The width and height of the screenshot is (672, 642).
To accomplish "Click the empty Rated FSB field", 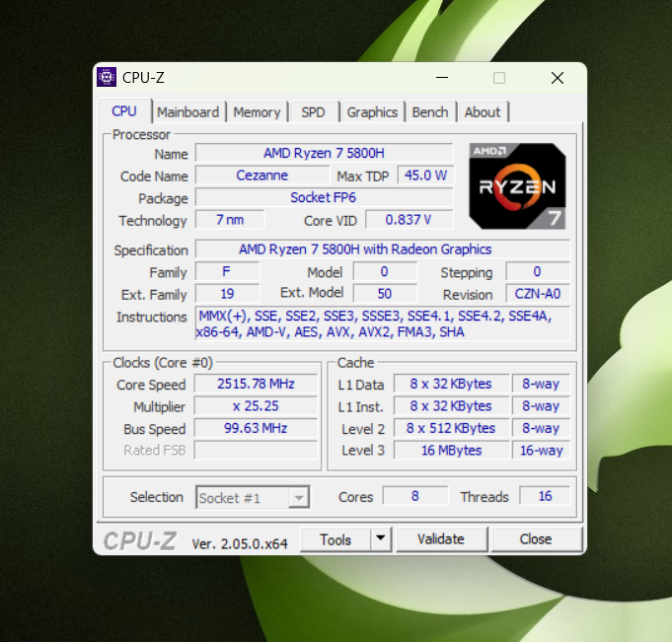I will [256, 451].
